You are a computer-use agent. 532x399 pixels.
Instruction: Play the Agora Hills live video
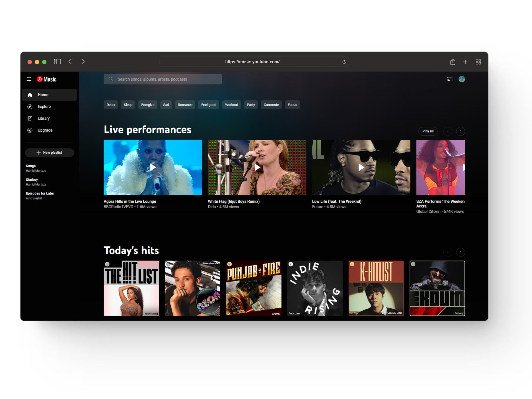pyautogui.click(x=153, y=167)
